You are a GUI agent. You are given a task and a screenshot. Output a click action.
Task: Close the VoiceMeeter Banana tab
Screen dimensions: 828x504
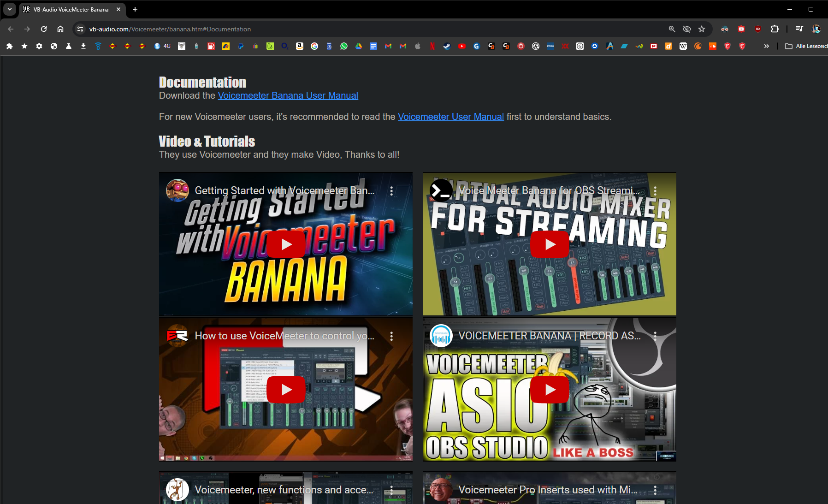(x=118, y=9)
